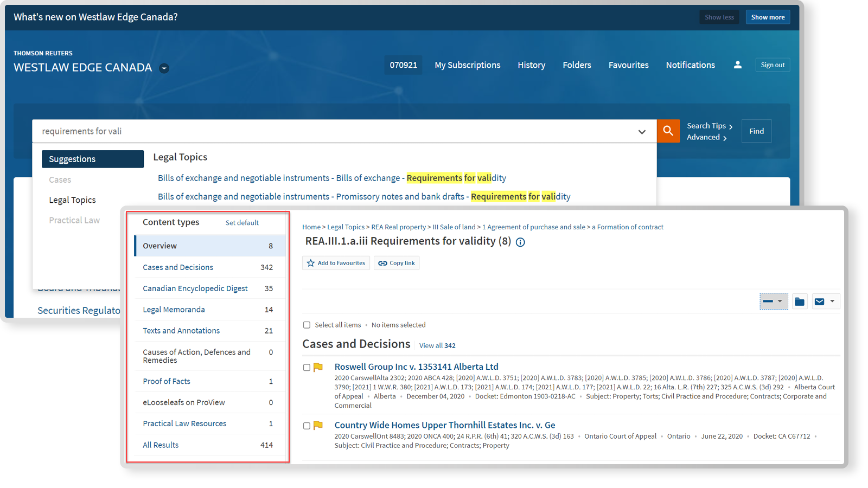Screen dimensions: 868x488
Task: Expand the email delivery options arrow
Action: (x=832, y=301)
